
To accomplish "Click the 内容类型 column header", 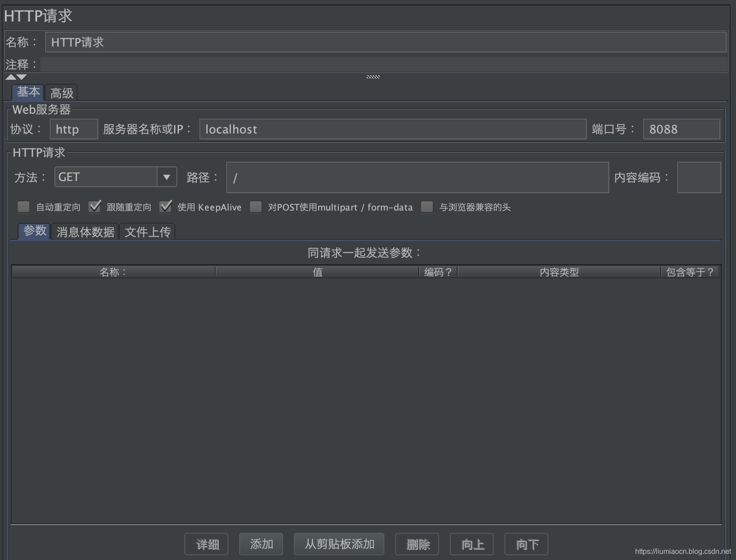I will [x=559, y=272].
